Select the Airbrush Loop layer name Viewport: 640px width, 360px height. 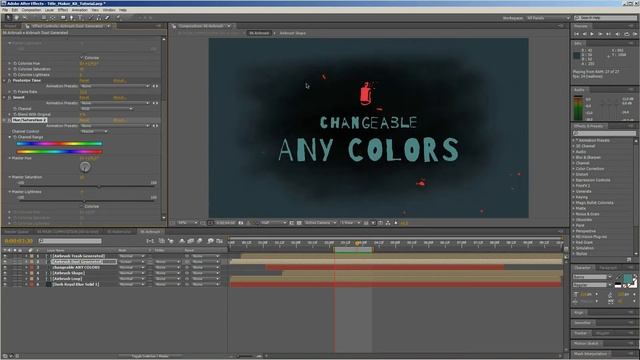[x=67, y=279]
